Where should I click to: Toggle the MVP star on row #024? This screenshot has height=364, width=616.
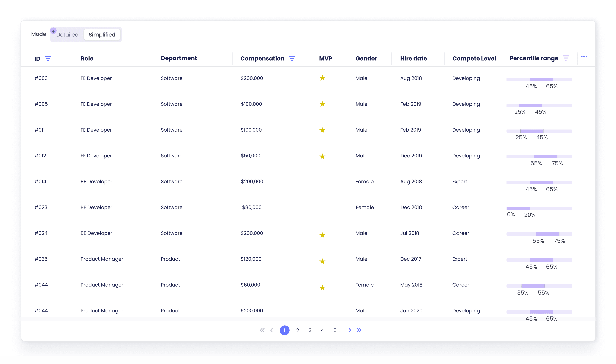coord(322,235)
